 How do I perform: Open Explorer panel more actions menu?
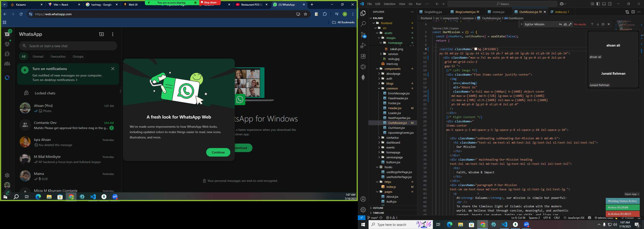click(x=412, y=12)
